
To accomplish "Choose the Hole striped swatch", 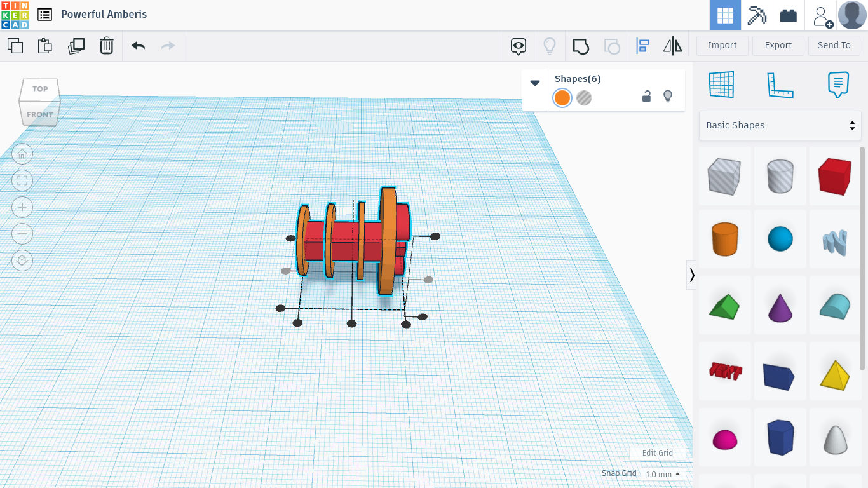I will click(584, 98).
